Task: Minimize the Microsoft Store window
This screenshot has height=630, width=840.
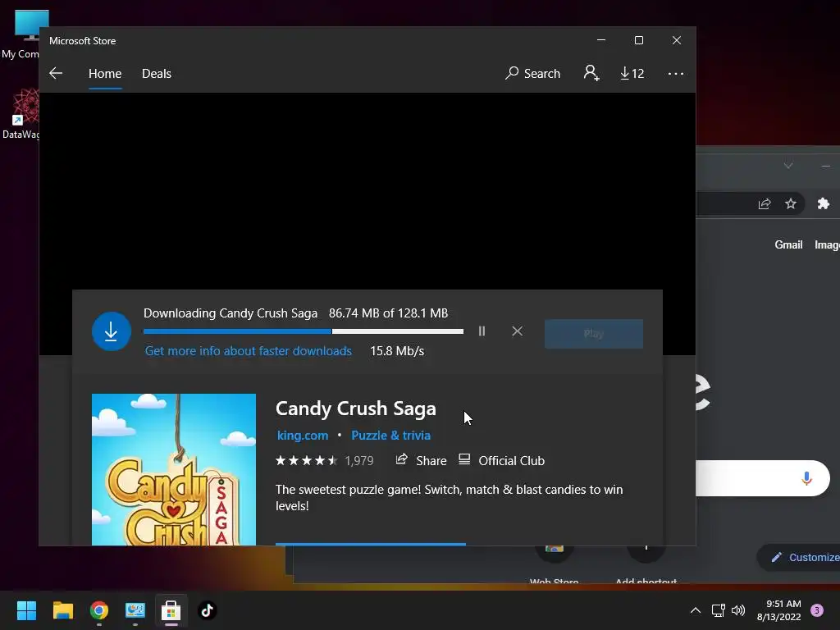Action: pyautogui.click(x=601, y=40)
